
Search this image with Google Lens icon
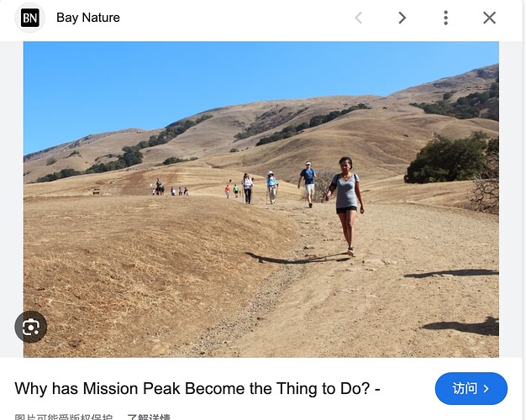[x=31, y=327]
